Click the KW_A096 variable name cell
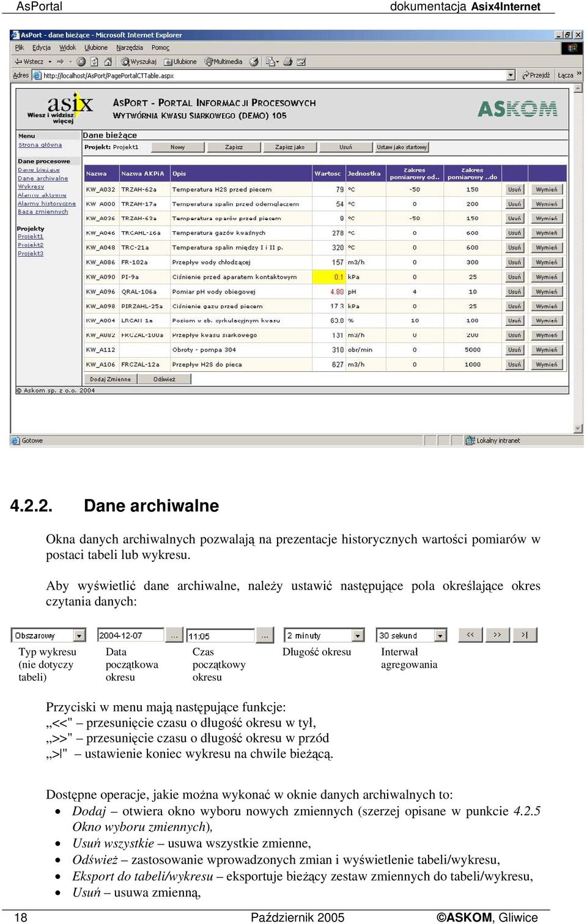Viewport: 587px width, 924px height. [x=101, y=292]
